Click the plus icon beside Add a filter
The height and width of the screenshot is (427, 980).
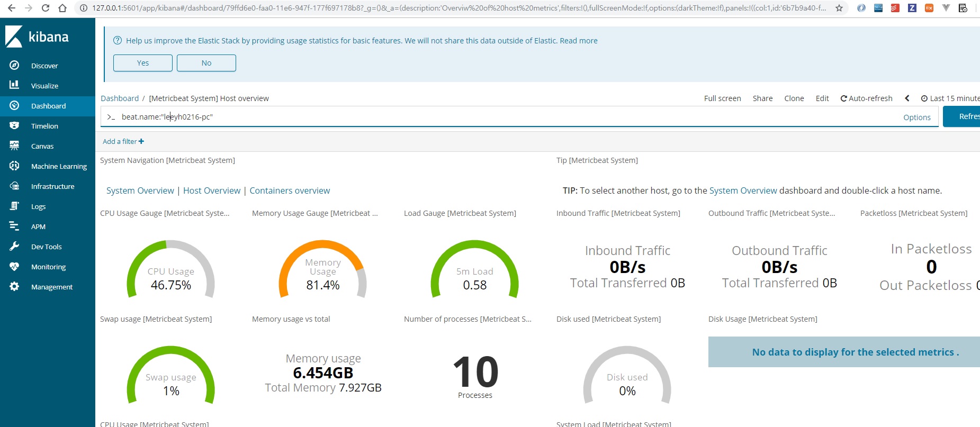[141, 141]
